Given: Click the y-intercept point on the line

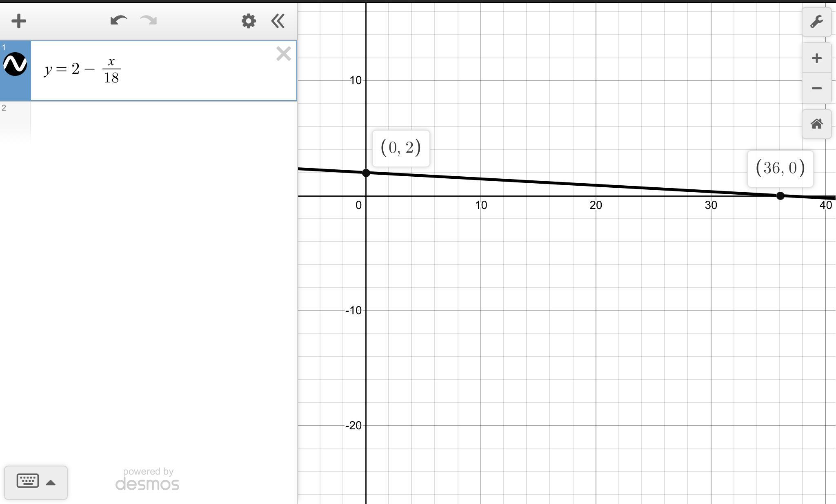Looking at the screenshot, I should coord(366,173).
